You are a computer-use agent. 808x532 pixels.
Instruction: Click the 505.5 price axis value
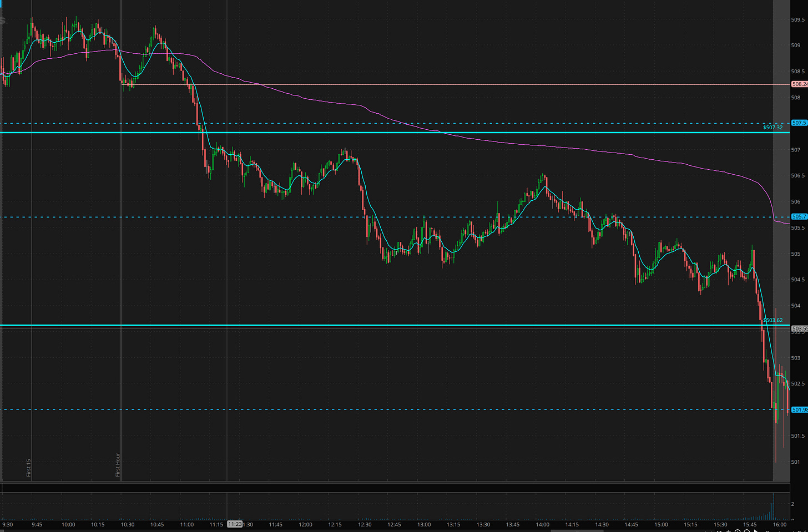tap(797, 228)
